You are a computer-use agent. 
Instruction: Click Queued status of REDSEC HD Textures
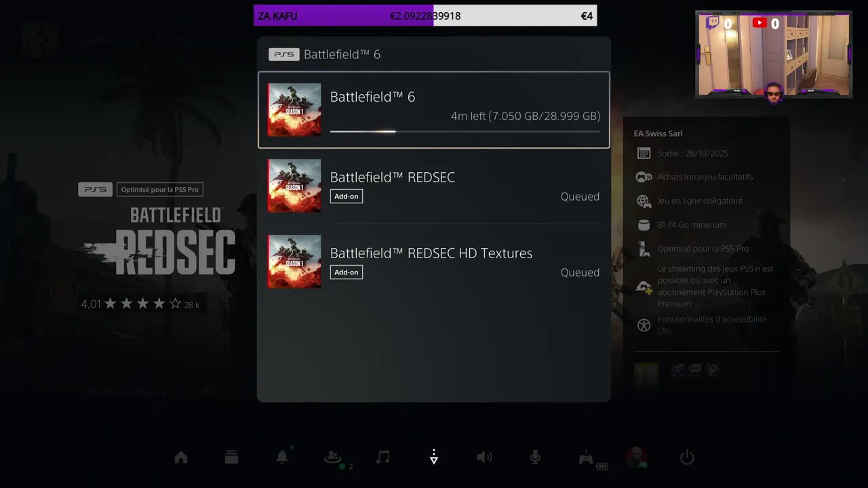point(580,272)
